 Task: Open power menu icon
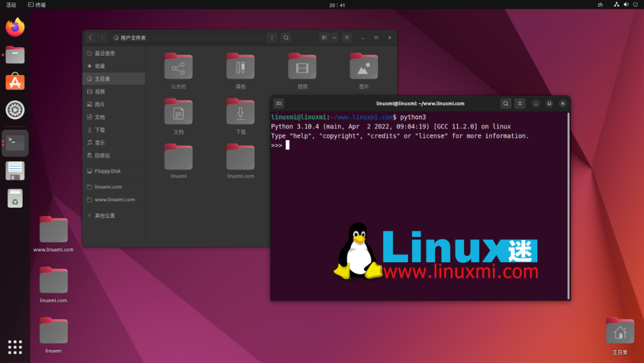[x=636, y=5]
